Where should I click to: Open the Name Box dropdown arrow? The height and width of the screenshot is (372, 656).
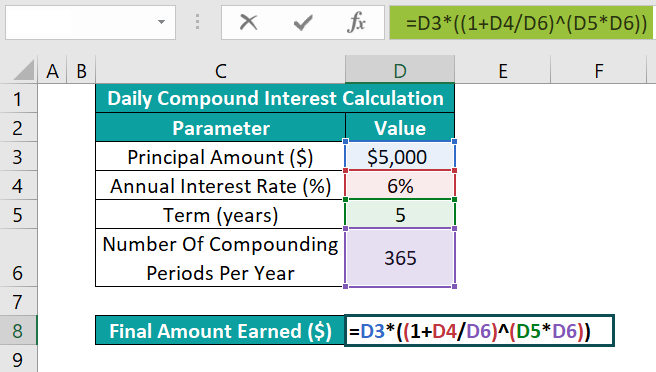(x=161, y=22)
